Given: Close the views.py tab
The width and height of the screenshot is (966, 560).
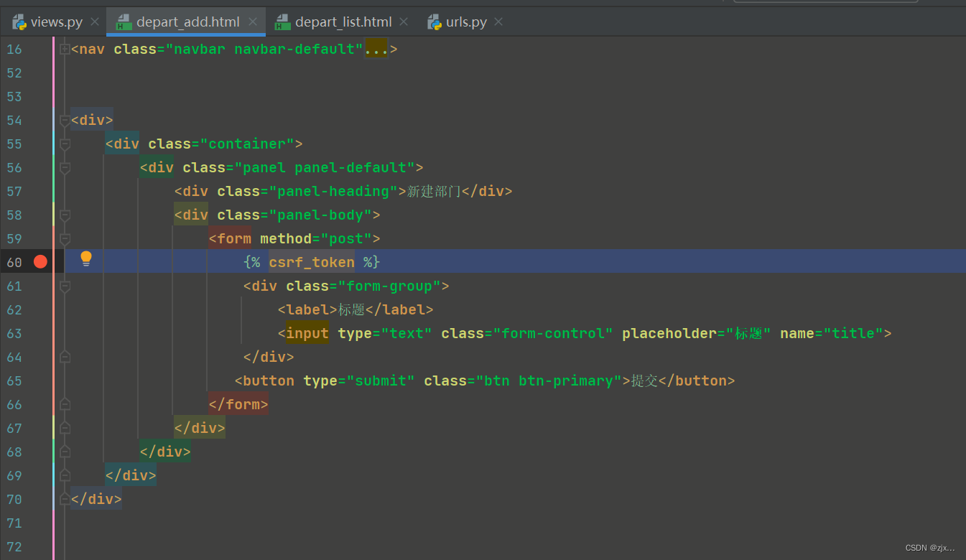Looking at the screenshot, I should point(95,22).
